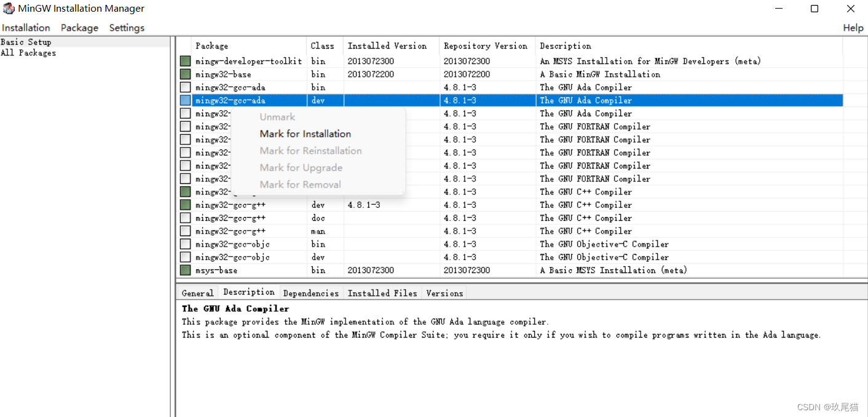Click the mingw32-gcc-objc name in bin row

[232, 244]
